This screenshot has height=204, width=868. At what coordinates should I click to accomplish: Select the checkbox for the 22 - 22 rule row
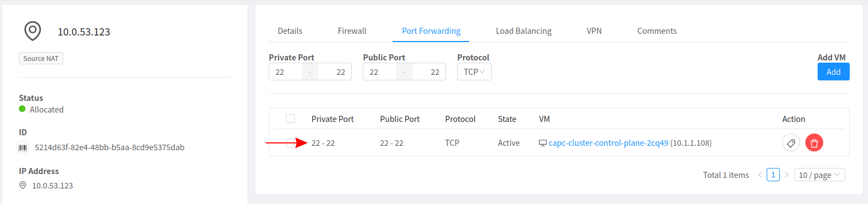290,143
